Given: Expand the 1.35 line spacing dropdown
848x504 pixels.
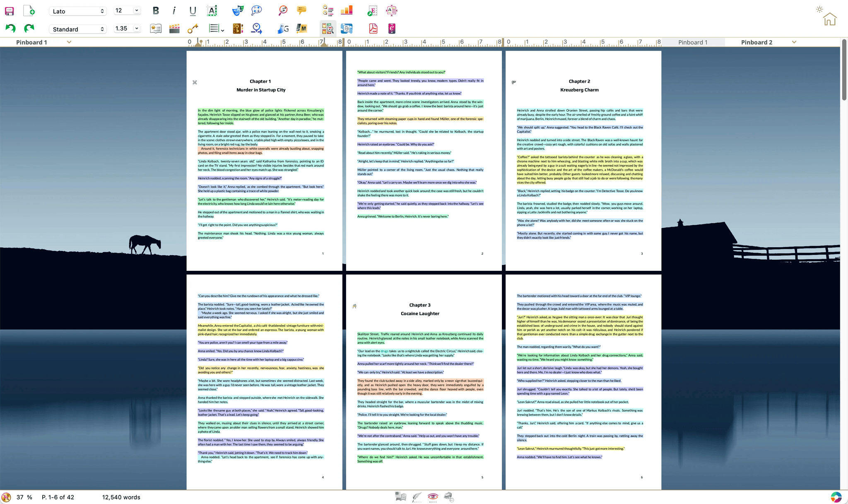Looking at the screenshot, I should coord(137,29).
